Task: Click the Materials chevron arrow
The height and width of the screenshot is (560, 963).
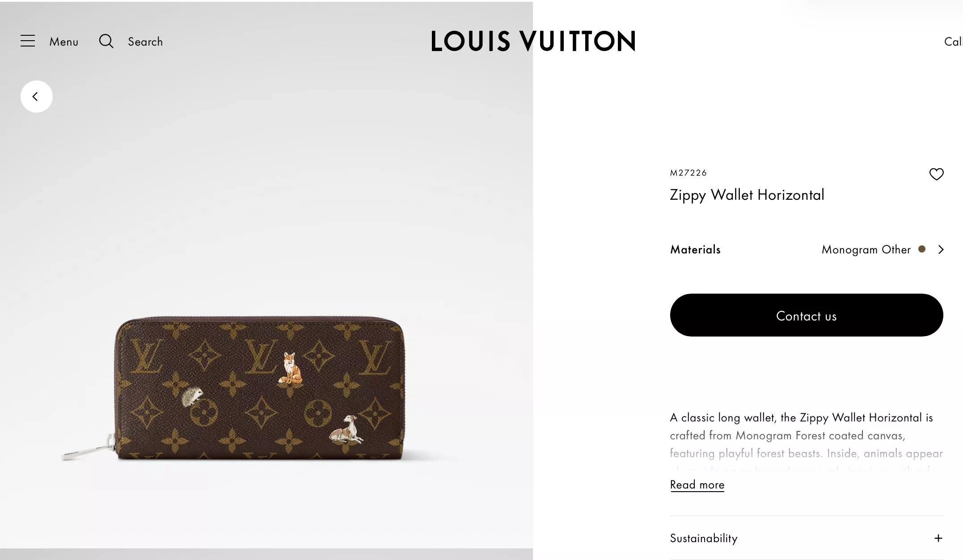Action: (x=941, y=249)
